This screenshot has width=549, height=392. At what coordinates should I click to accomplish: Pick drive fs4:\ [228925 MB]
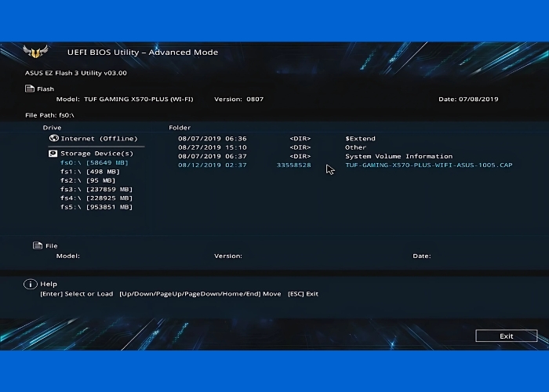pyautogui.click(x=96, y=198)
